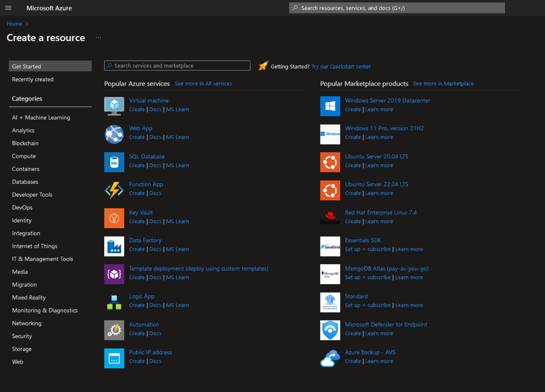Open the Analytics category
The width and height of the screenshot is (545, 392).
[23, 130]
